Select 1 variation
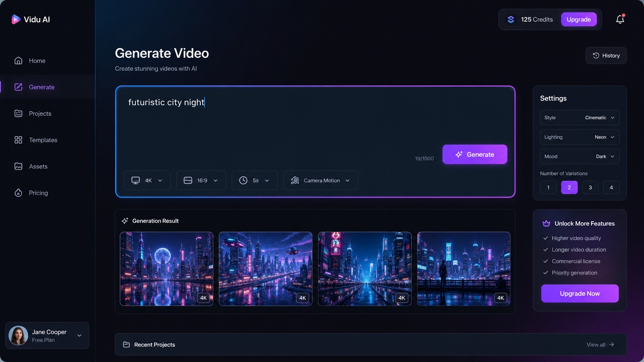Viewport: 644px width, 362px height. [x=548, y=188]
